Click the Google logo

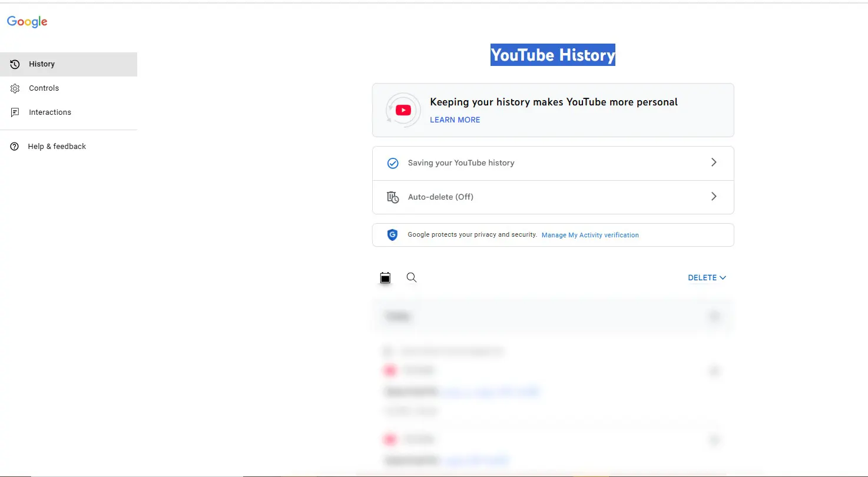27,22
